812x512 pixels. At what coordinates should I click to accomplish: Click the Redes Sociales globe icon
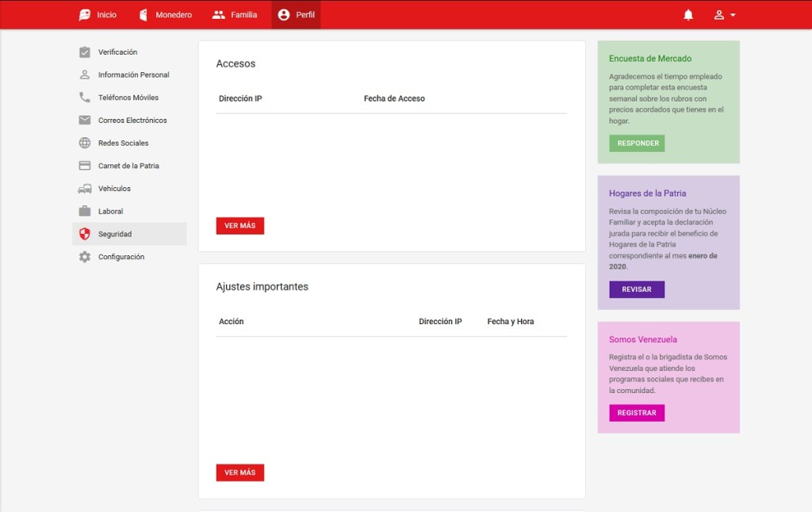[x=85, y=143]
